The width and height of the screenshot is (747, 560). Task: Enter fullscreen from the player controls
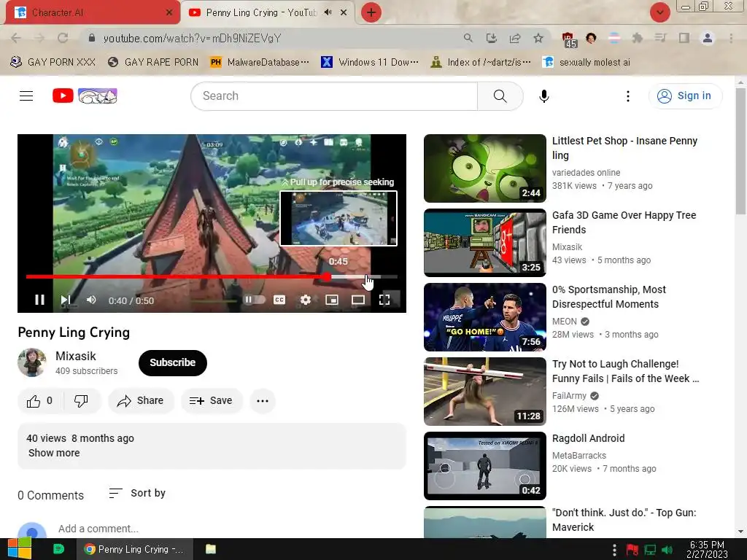[x=384, y=300]
